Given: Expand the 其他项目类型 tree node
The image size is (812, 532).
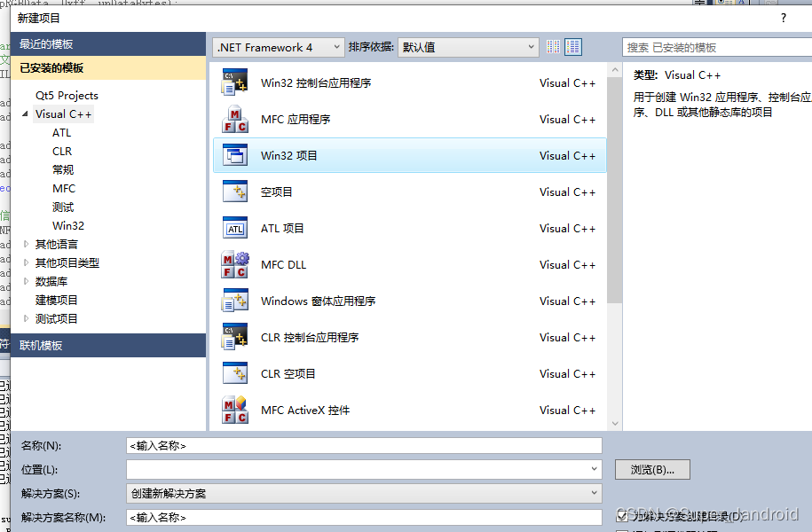Looking at the screenshot, I should click(26, 262).
